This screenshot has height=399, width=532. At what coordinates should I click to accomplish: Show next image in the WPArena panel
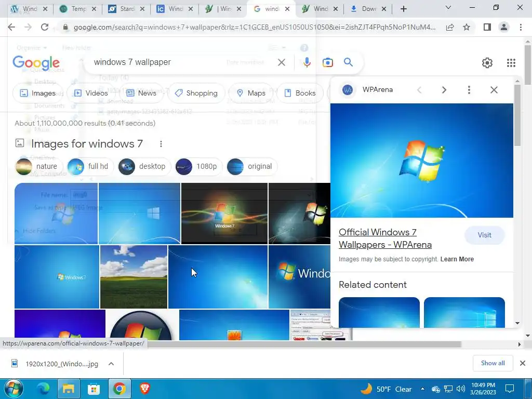pos(444,90)
